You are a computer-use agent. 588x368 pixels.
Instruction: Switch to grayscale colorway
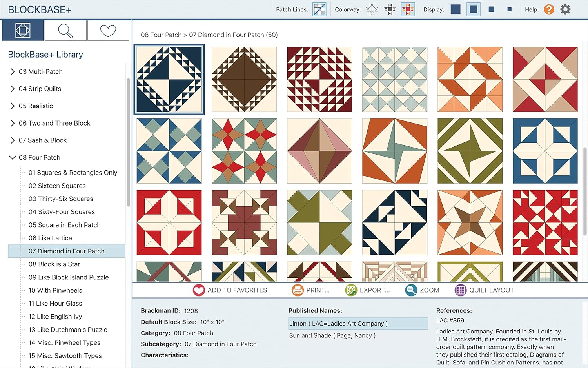point(390,9)
